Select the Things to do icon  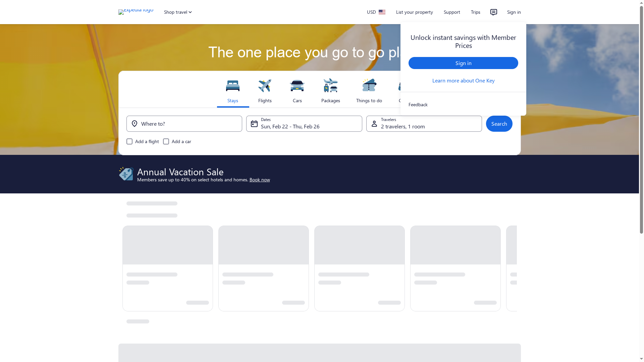(369, 85)
